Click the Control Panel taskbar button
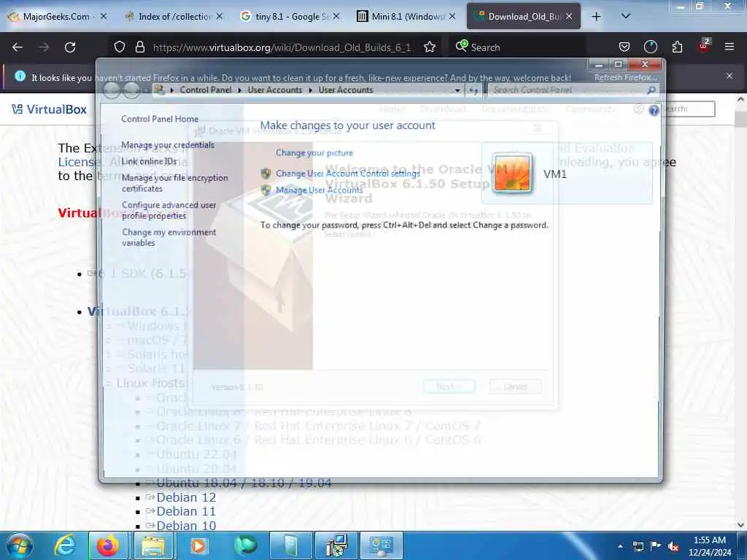 pos(381,545)
